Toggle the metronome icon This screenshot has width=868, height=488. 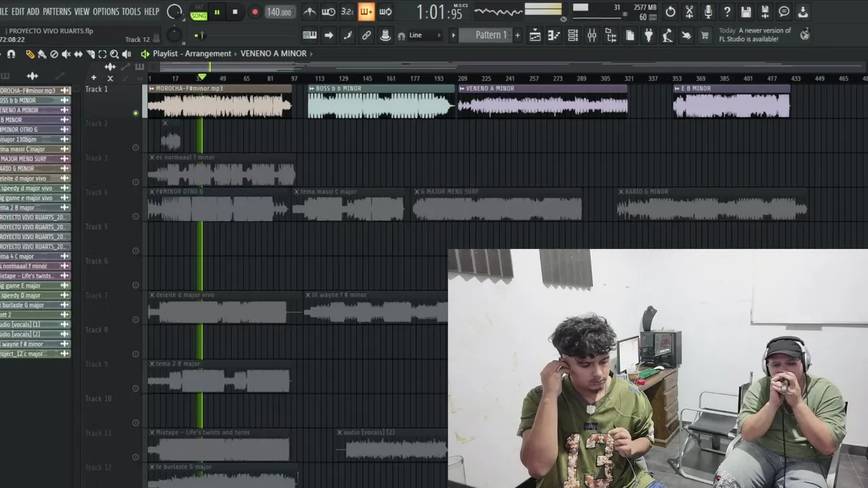click(x=309, y=12)
